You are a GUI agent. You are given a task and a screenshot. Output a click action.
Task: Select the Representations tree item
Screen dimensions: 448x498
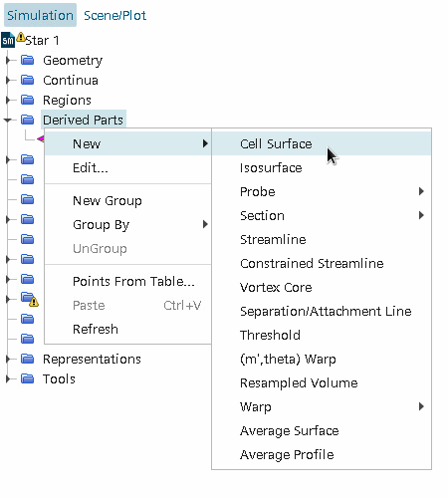tap(92, 360)
